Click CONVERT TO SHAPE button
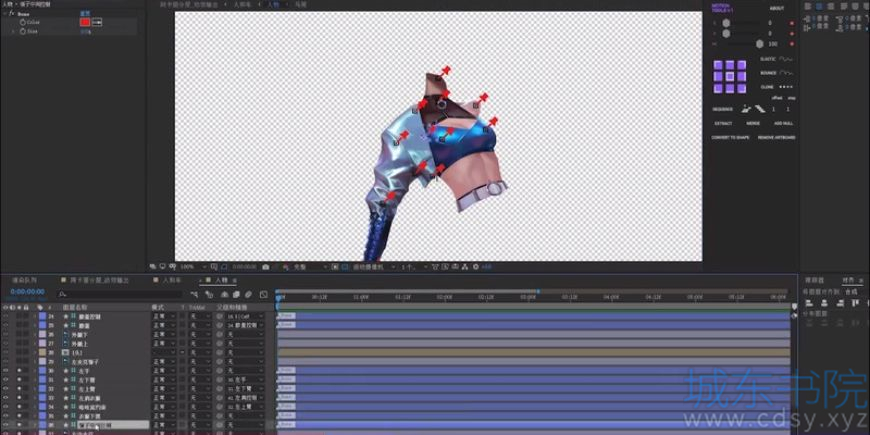 click(730, 137)
